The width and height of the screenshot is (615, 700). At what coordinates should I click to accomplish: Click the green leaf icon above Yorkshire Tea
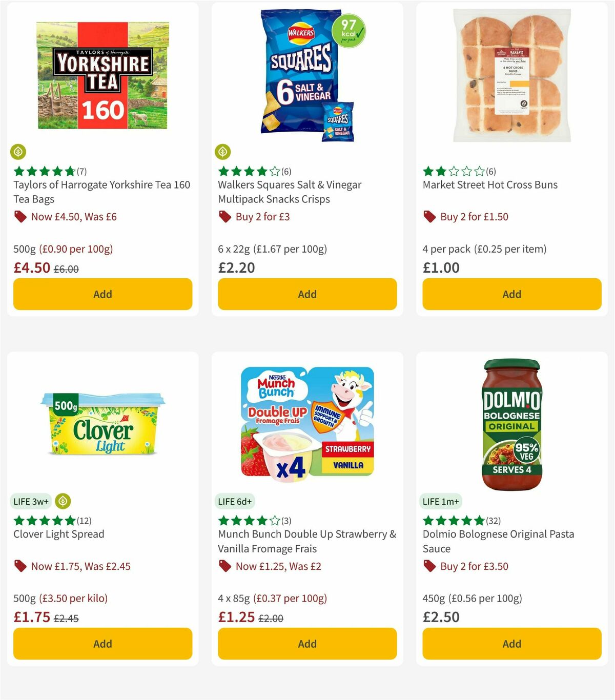18,152
